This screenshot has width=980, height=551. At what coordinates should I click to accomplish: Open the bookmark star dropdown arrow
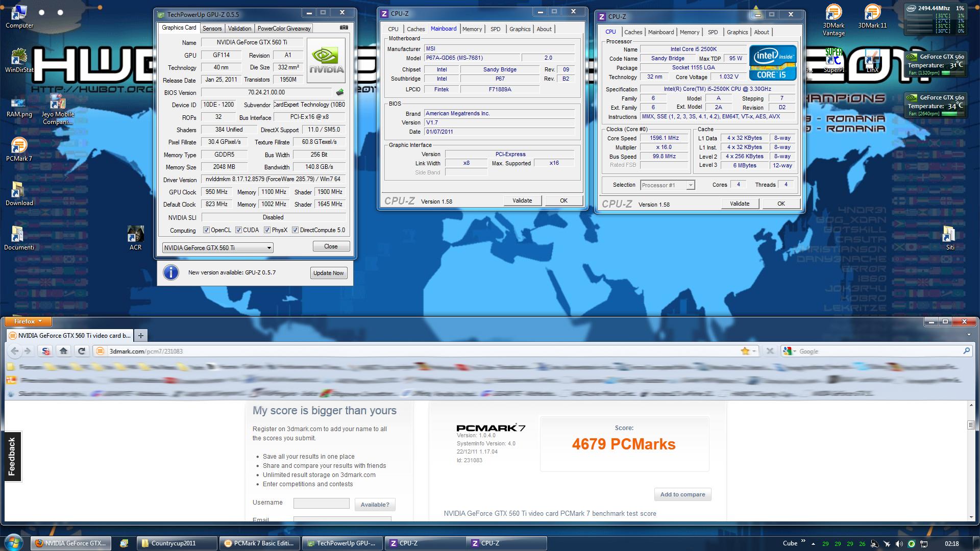pos(754,351)
